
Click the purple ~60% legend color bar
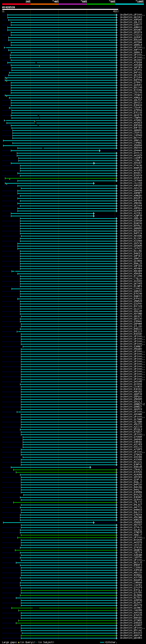point(73,4)
